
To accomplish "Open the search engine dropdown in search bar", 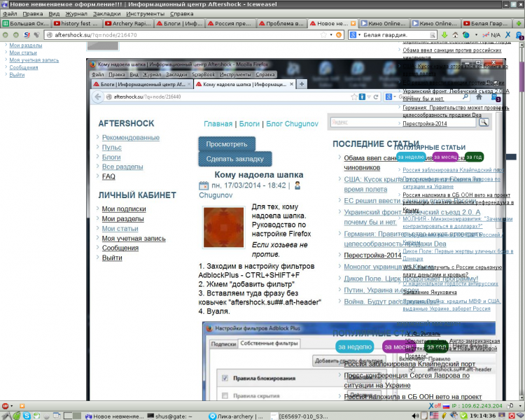I will [356, 34].
